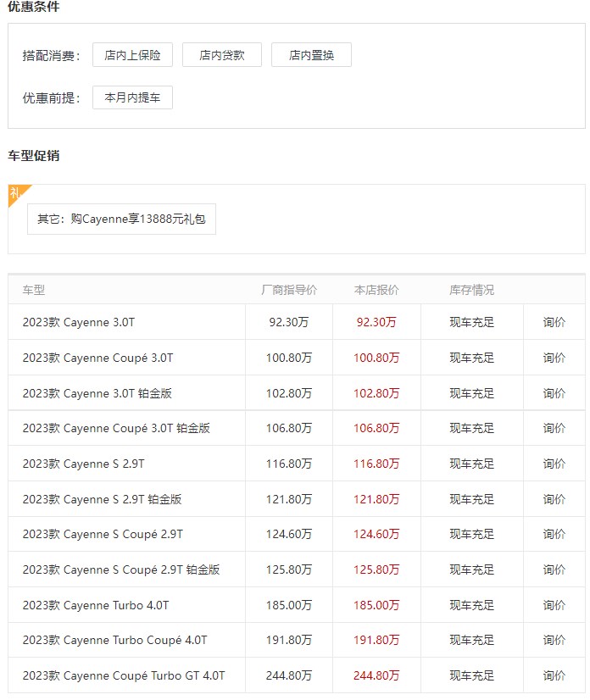Click 询价 for Cayenne Coupé 3.0T 铂金版

(x=554, y=428)
